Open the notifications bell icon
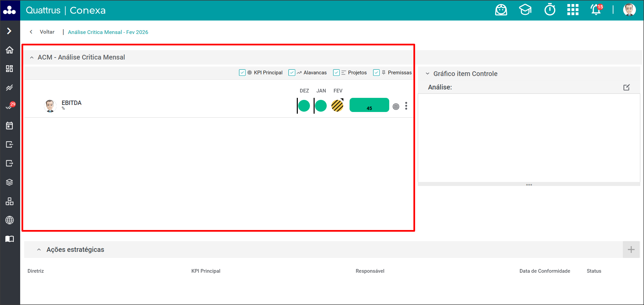Viewport: 644px width, 305px height. (x=596, y=10)
